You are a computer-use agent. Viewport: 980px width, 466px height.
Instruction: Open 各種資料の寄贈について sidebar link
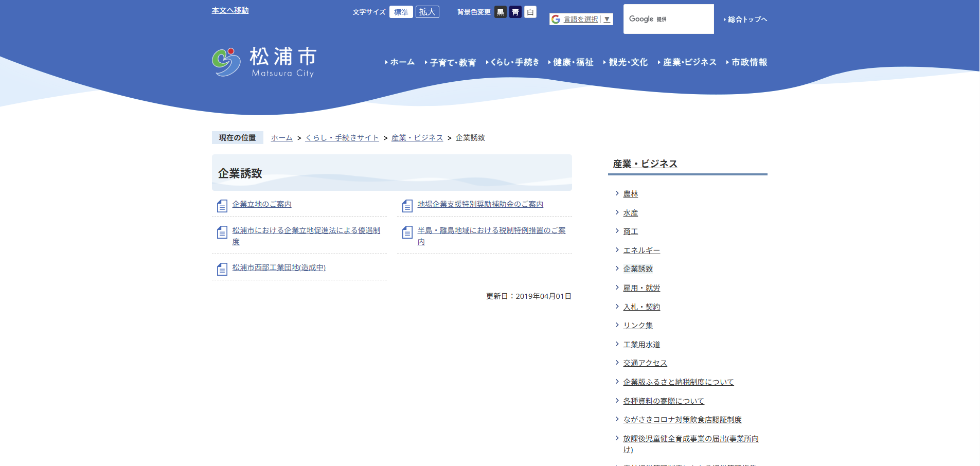(664, 401)
